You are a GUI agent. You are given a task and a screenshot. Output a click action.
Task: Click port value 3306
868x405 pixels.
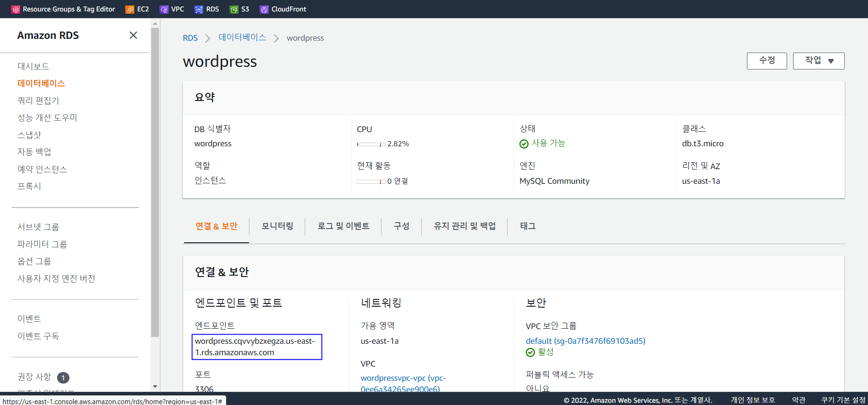tap(204, 389)
